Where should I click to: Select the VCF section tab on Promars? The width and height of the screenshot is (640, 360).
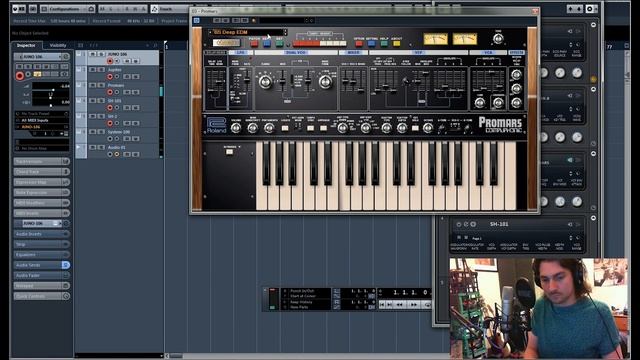(418, 53)
